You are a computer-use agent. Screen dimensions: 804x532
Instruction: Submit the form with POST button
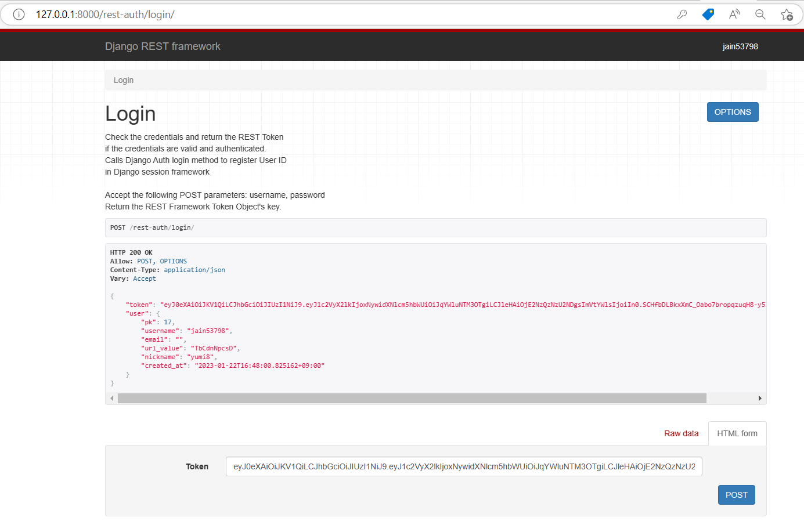[x=737, y=495]
